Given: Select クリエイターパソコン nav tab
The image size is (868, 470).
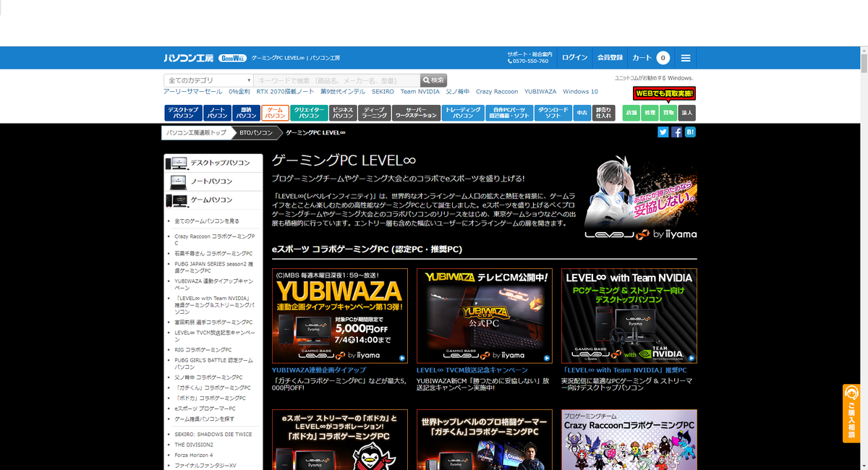Looking at the screenshot, I should click(310, 113).
